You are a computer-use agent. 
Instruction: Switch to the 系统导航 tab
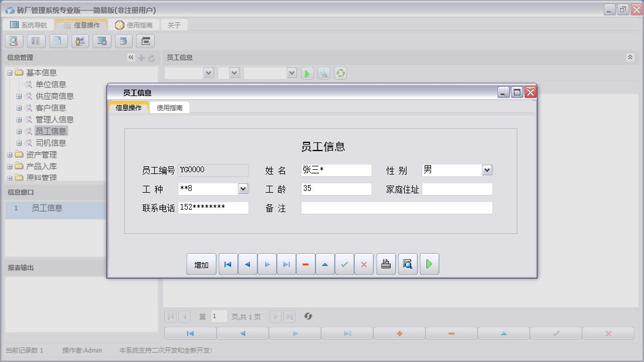tap(29, 25)
